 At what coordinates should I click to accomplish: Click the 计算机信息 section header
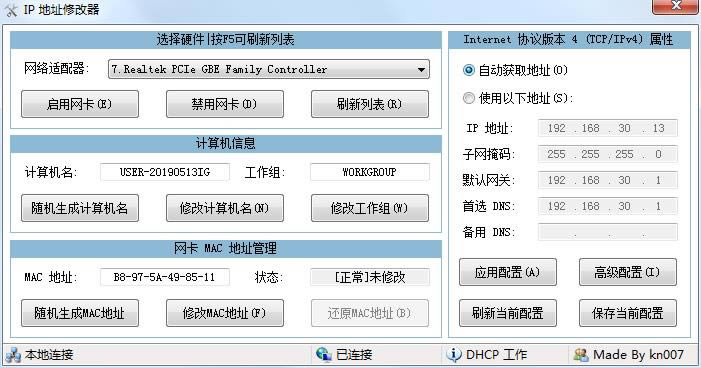(x=225, y=144)
